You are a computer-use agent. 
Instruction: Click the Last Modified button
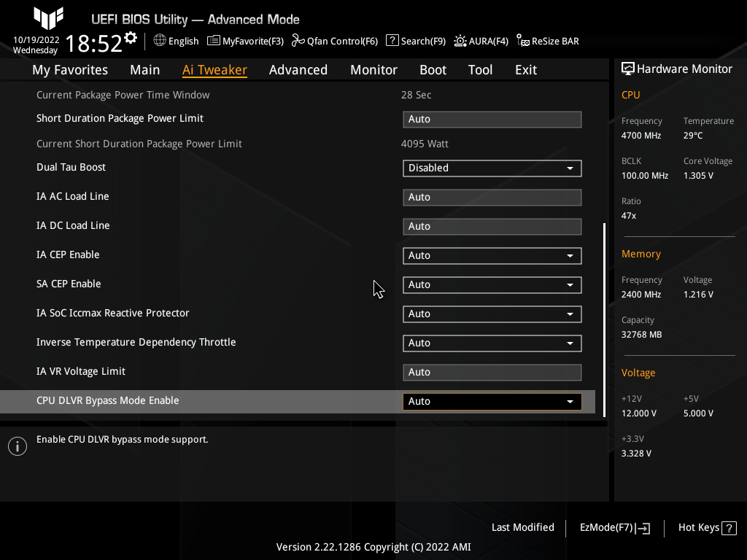coord(522,527)
